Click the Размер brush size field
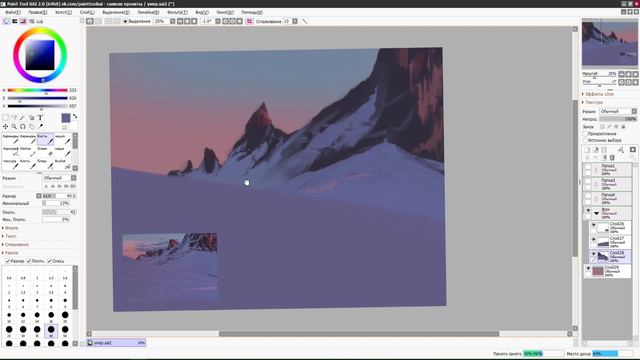 [59, 196]
